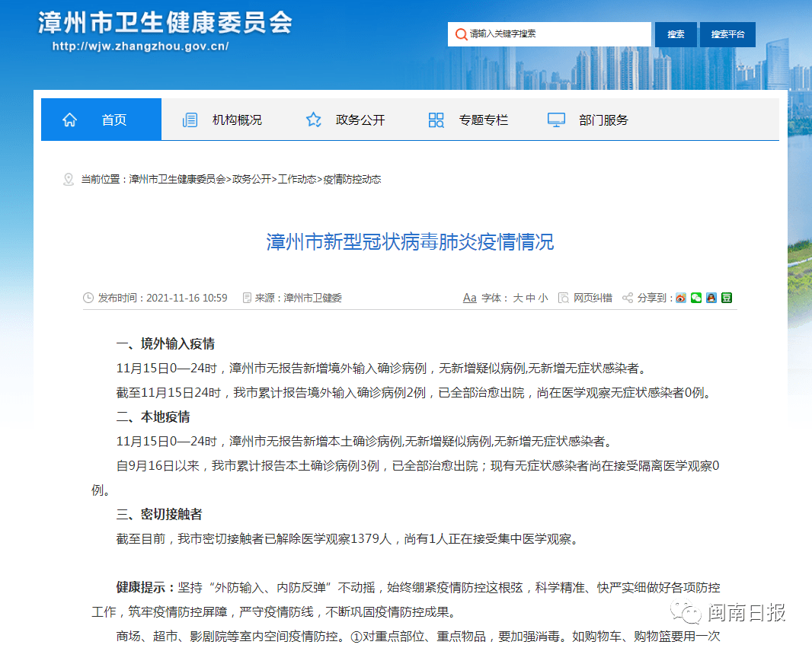Click the 漳州市卫生健康委员会 site title logo

pyautogui.click(x=165, y=23)
